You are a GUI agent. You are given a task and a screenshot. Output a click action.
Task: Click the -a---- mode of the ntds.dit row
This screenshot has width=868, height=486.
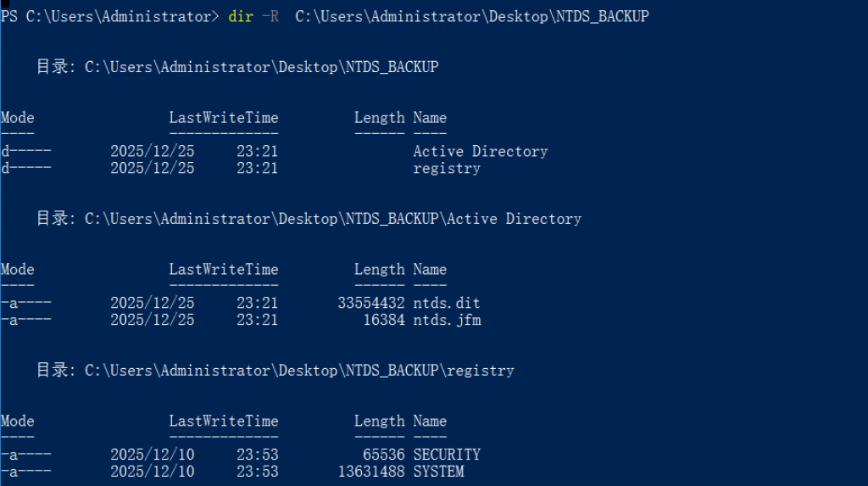(x=26, y=304)
